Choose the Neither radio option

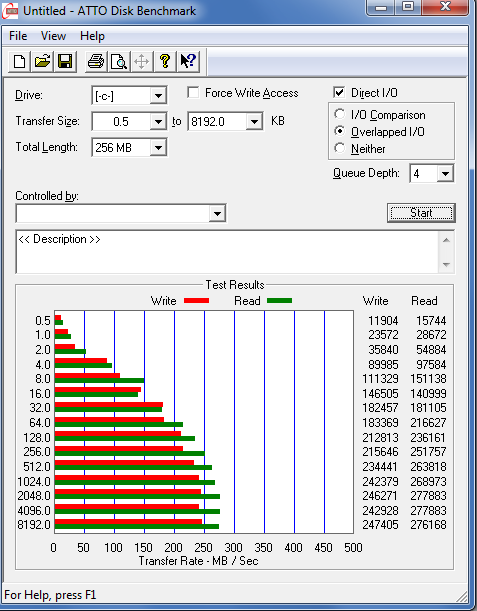tap(339, 148)
